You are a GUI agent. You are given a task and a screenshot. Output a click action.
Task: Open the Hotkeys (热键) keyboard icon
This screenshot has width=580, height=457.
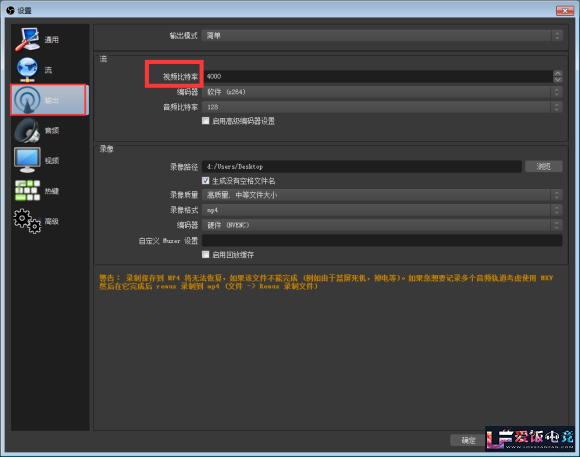tap(27, 191)
